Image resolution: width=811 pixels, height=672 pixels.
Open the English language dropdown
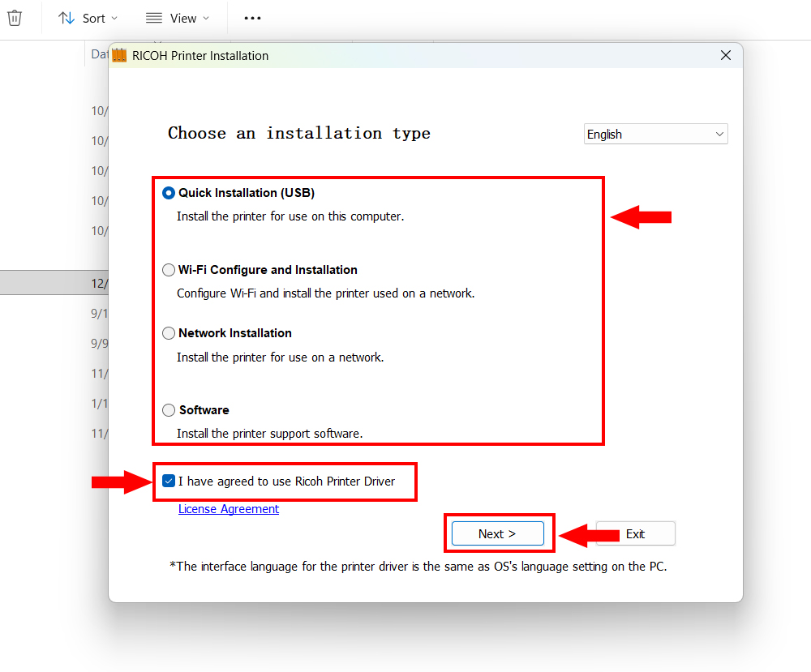click(655, 135)
